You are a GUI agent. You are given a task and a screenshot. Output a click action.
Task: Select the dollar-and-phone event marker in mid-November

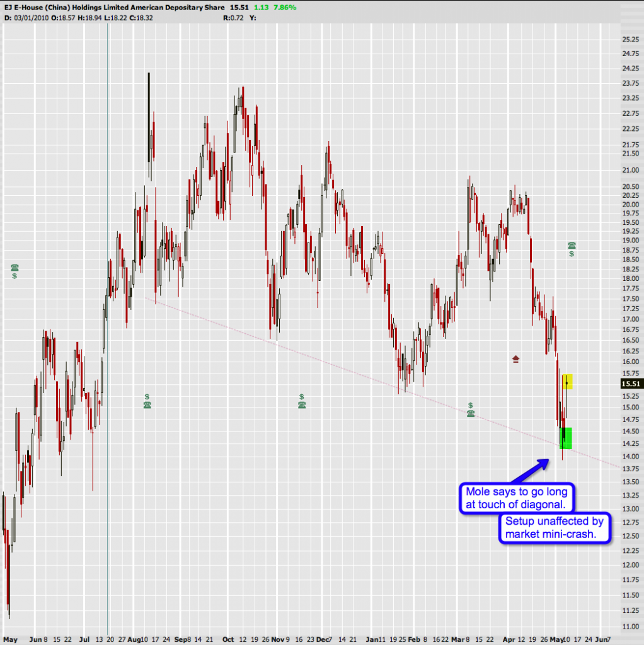click(x=302, y=401)
